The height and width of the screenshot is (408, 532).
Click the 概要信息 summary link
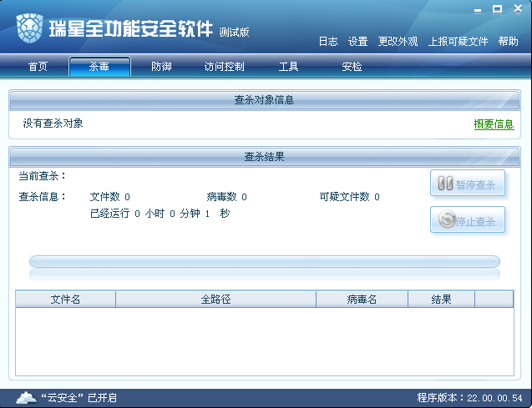(494, 124)
